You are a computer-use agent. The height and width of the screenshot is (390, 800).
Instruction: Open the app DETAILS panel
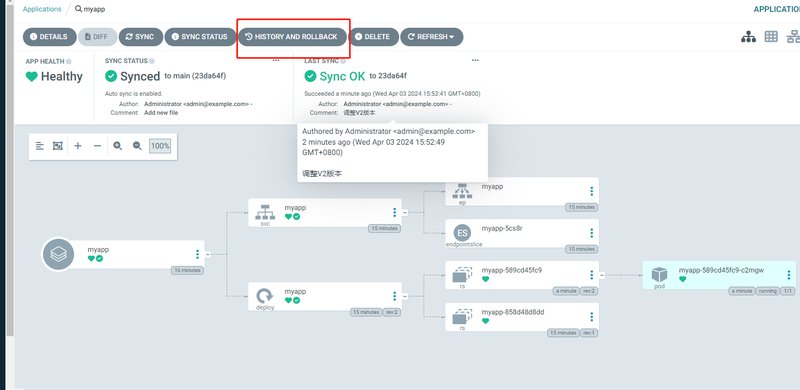point(49,37)
